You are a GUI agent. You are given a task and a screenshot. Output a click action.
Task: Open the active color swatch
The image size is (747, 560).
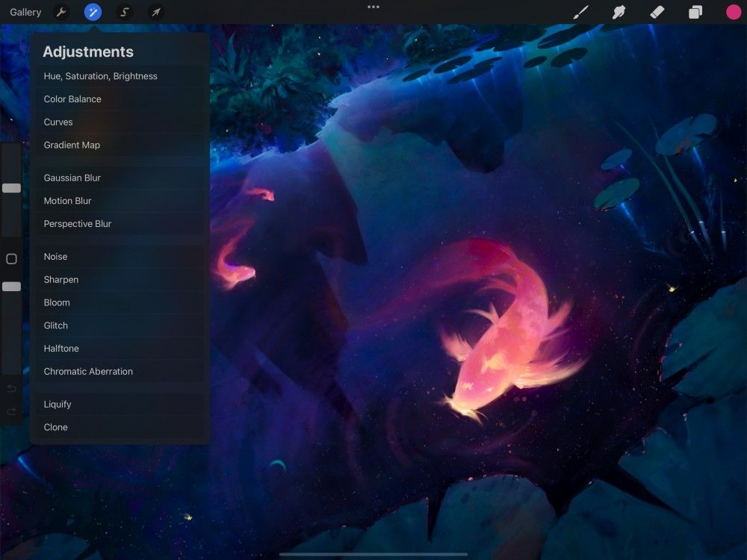coord(731,12)
